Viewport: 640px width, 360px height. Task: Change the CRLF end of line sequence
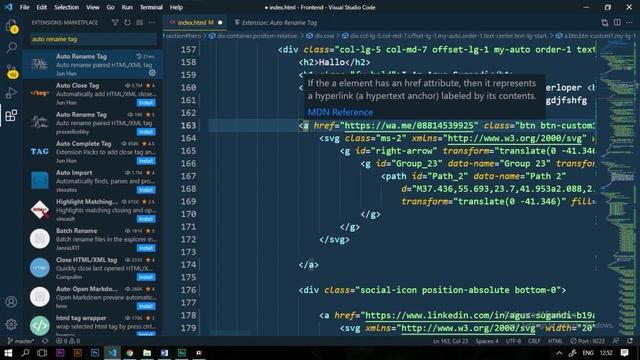(534, 341)
